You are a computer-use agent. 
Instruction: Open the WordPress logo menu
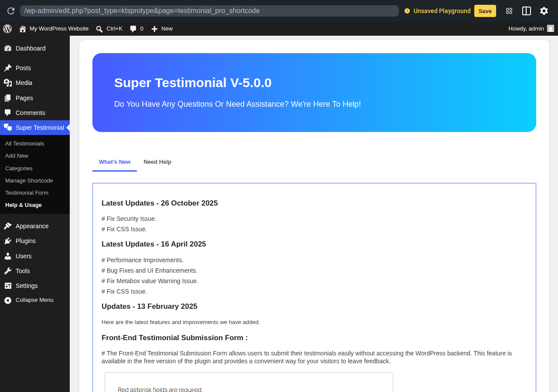[x=7, y=29]
